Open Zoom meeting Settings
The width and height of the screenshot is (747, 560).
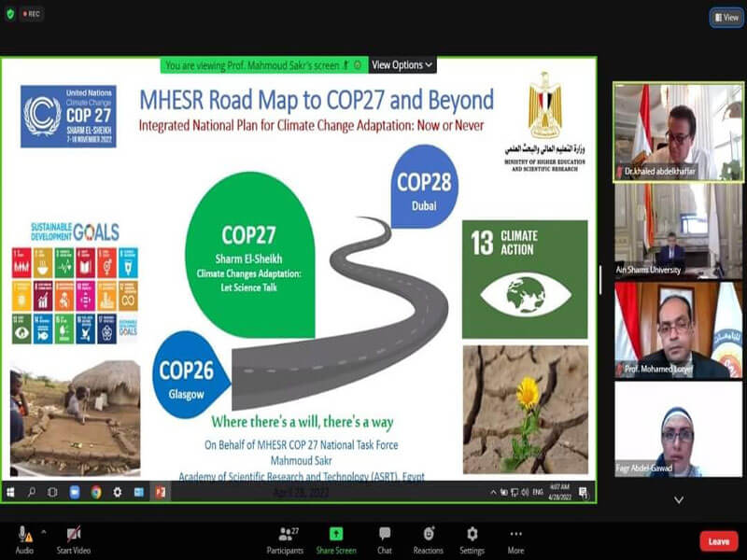coord(472,535)
